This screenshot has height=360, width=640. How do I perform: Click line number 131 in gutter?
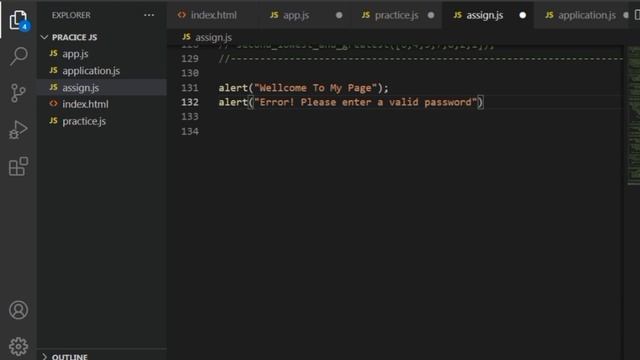[x=190, y=88]
